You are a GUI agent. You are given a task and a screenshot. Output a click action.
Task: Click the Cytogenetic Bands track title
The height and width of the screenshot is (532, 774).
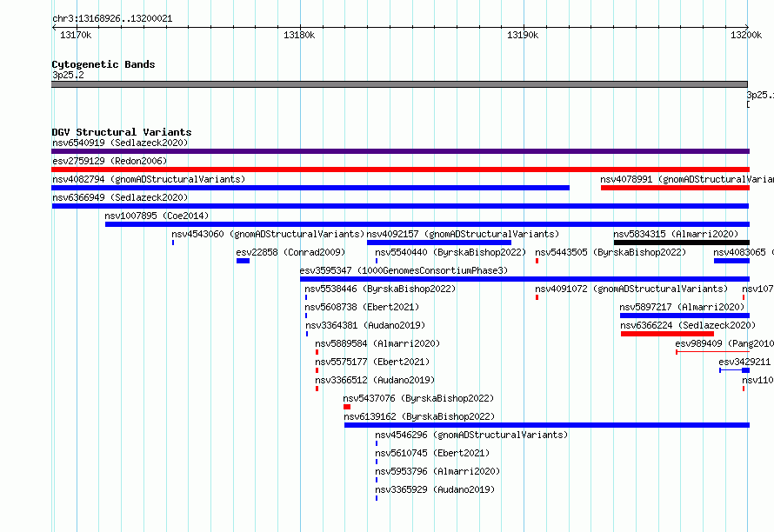point(103,64)
